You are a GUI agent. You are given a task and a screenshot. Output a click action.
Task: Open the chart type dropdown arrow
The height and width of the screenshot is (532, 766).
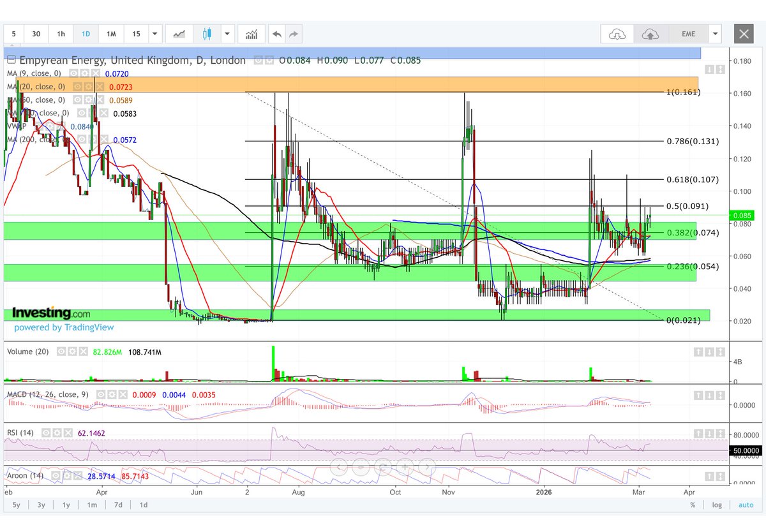(227, 33)
